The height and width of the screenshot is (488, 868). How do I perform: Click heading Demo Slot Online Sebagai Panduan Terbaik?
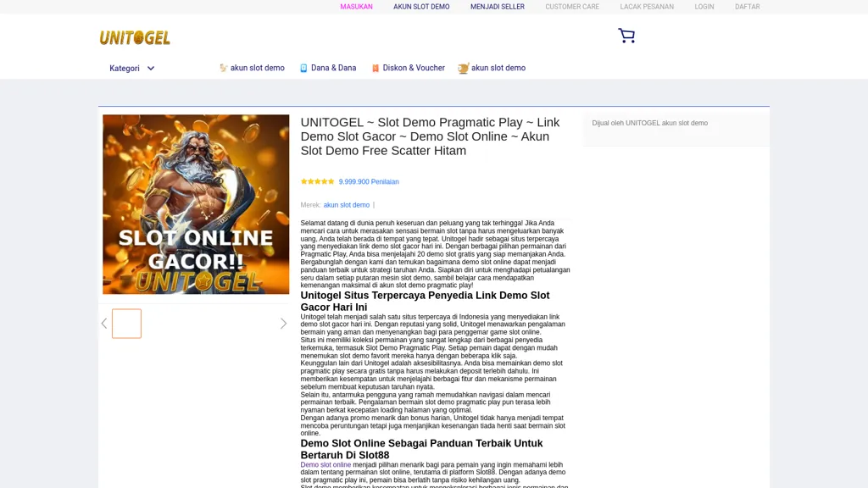point(422,449)
